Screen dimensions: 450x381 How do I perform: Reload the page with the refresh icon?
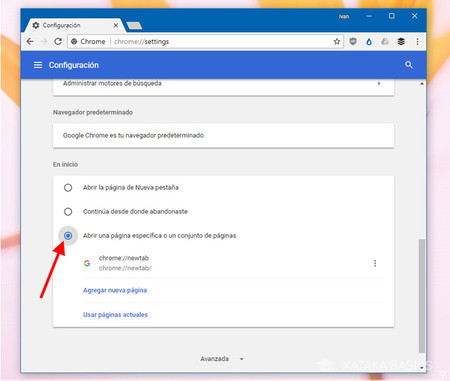[x=58, y=42]
